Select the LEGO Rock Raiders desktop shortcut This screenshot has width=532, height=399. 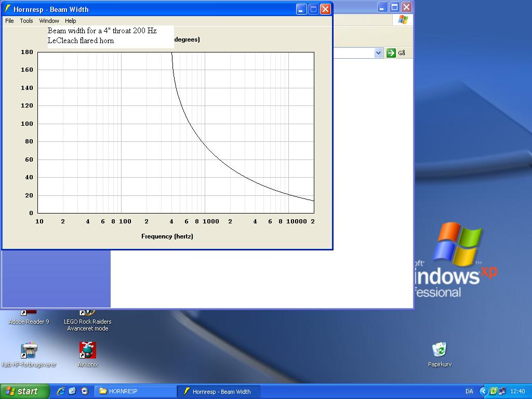click(87, 321)
